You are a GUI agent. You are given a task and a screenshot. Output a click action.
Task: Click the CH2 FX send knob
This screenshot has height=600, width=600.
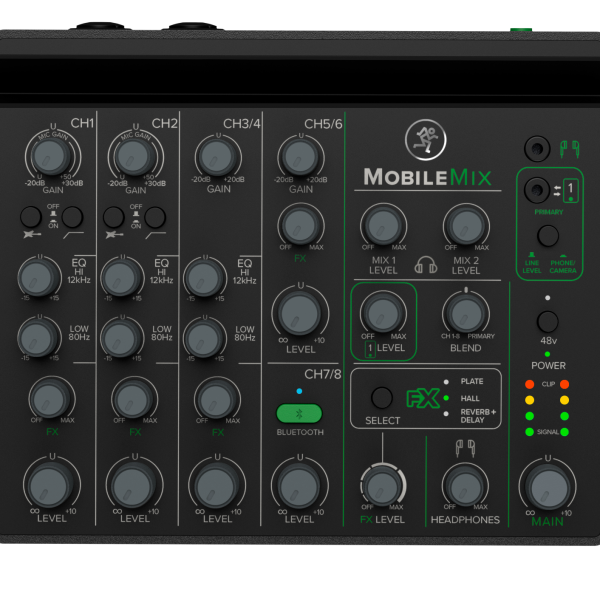[134, 399]
